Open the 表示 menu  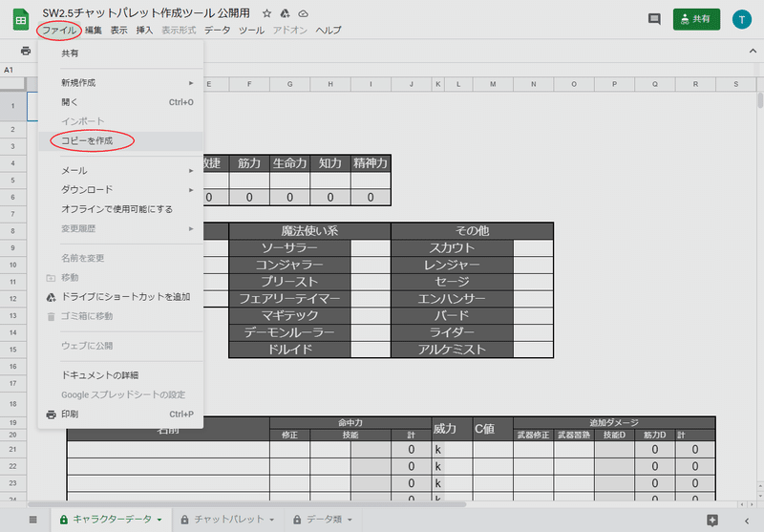click(118, 31)
